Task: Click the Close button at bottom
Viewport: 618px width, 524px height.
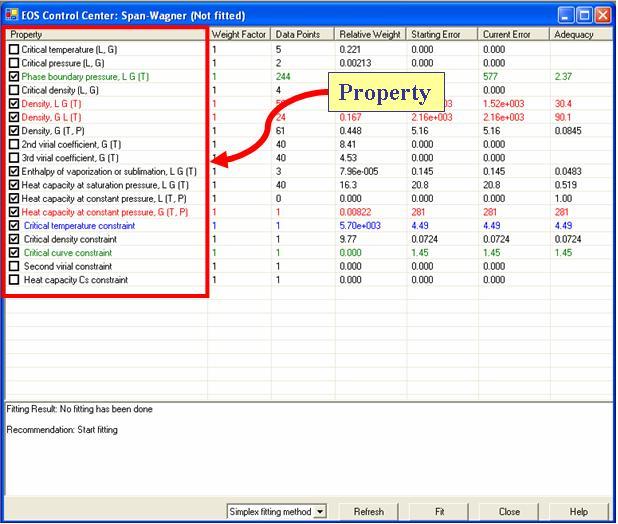Action: (x=509, y=512)
